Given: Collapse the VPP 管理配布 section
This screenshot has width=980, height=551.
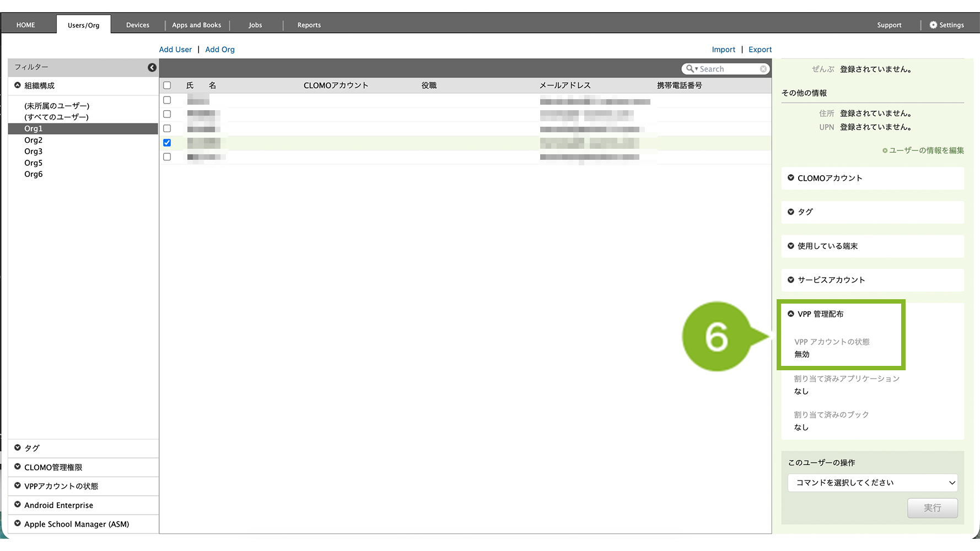Looking at the screenshot, I should coord(791,314).
